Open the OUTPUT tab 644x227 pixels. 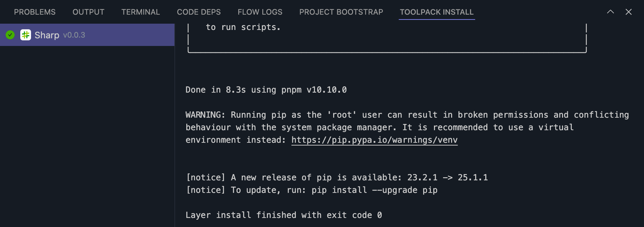(x=88, y=12)
